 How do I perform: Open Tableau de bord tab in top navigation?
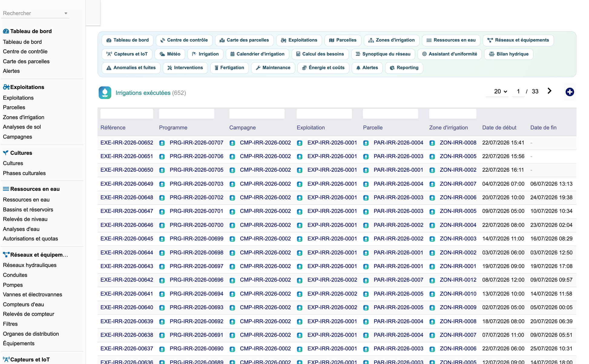[x=127, y=40]
